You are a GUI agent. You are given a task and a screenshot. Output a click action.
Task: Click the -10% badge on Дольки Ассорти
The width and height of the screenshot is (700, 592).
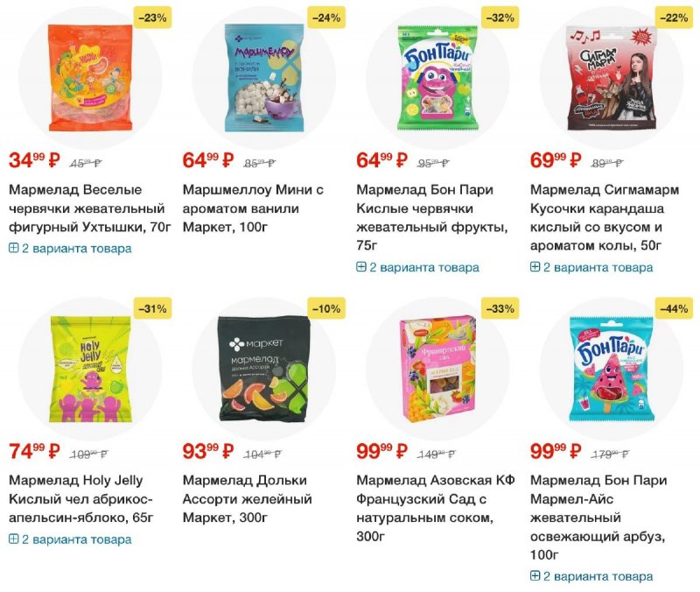[x=326, y=309]
